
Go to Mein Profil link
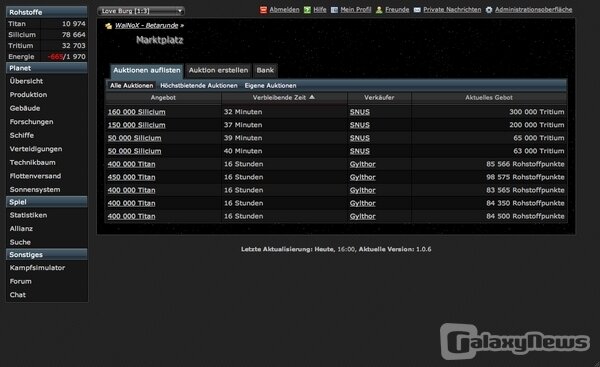pos(356,10)
